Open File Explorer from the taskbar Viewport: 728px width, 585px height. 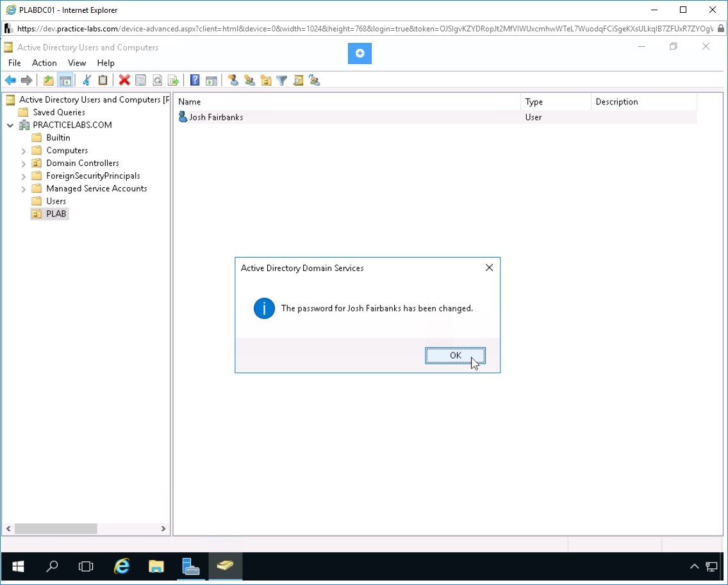156,566
